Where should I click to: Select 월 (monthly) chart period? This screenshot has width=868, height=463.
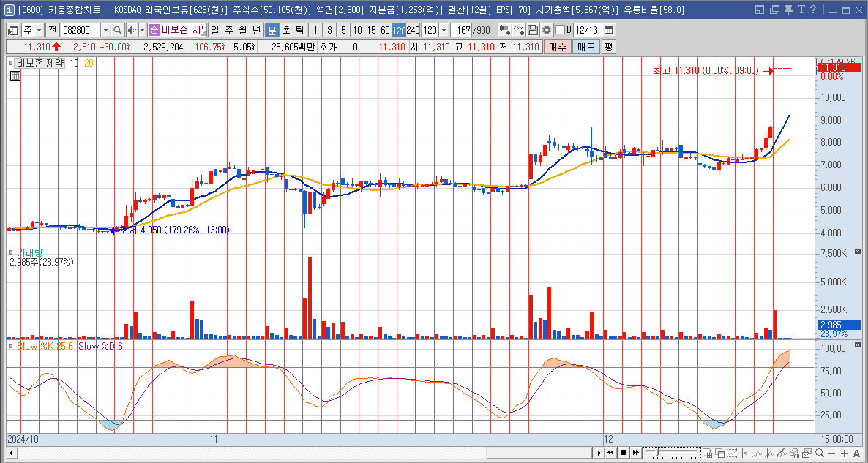pyautogui.click(x=242, y=31)
